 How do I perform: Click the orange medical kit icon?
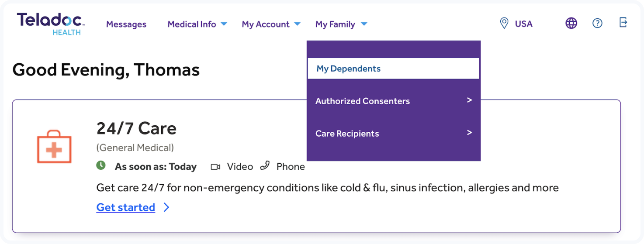click(x=54, y=147)
